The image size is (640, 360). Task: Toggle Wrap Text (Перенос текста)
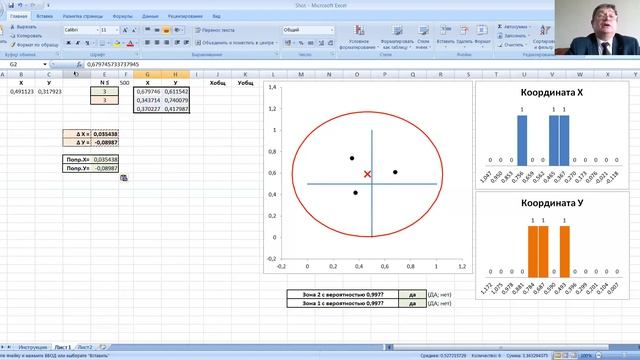point(215,30)
